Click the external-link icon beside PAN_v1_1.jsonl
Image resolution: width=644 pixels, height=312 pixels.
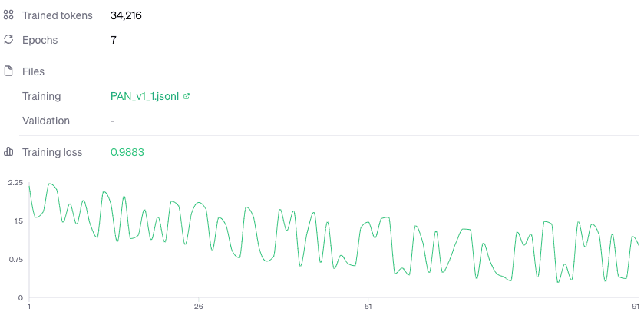[x=187, y=96]
